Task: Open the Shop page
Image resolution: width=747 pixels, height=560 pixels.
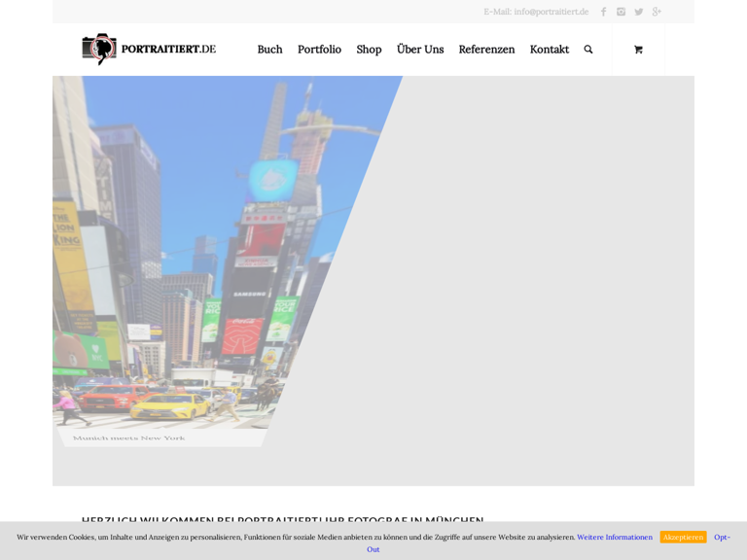Action: tap(369, 50)
